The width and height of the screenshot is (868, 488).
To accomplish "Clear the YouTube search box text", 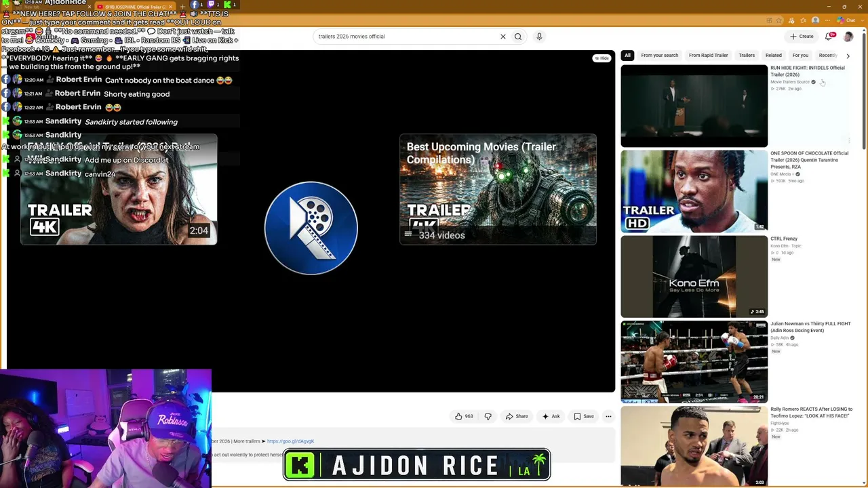I will pos(502,37).
